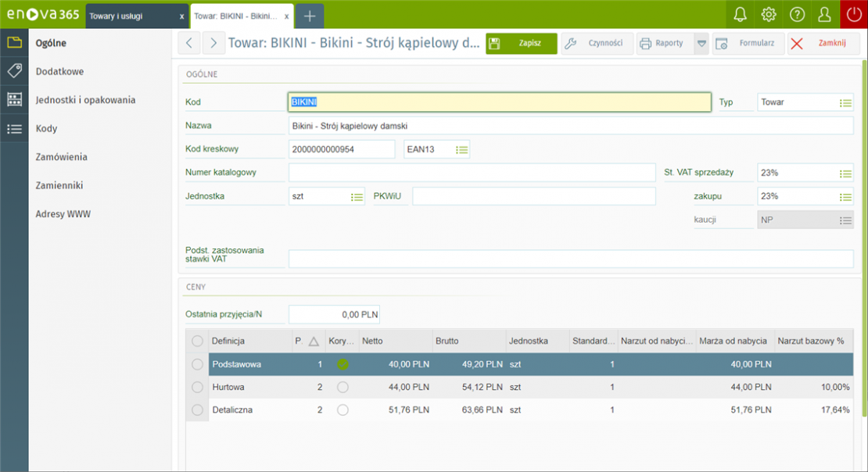868x472 pixels.
Task: Go to previous record arrow
Action: 190,44
